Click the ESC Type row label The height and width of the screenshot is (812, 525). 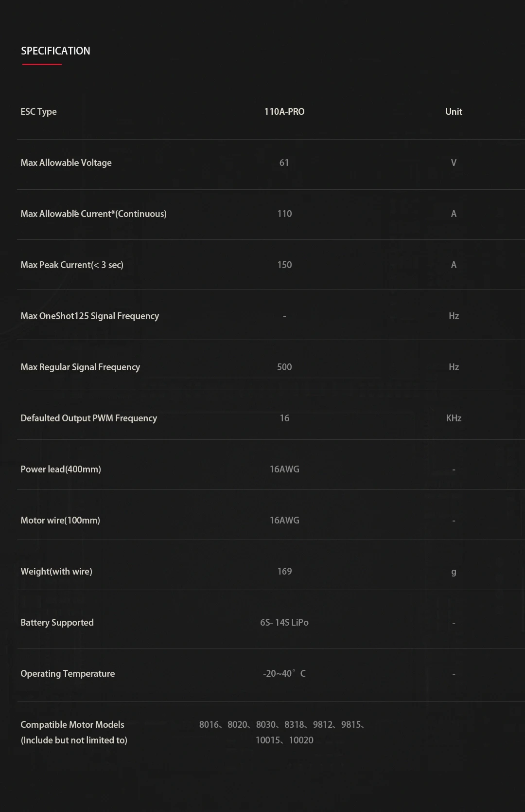click(x=38, y=112)
